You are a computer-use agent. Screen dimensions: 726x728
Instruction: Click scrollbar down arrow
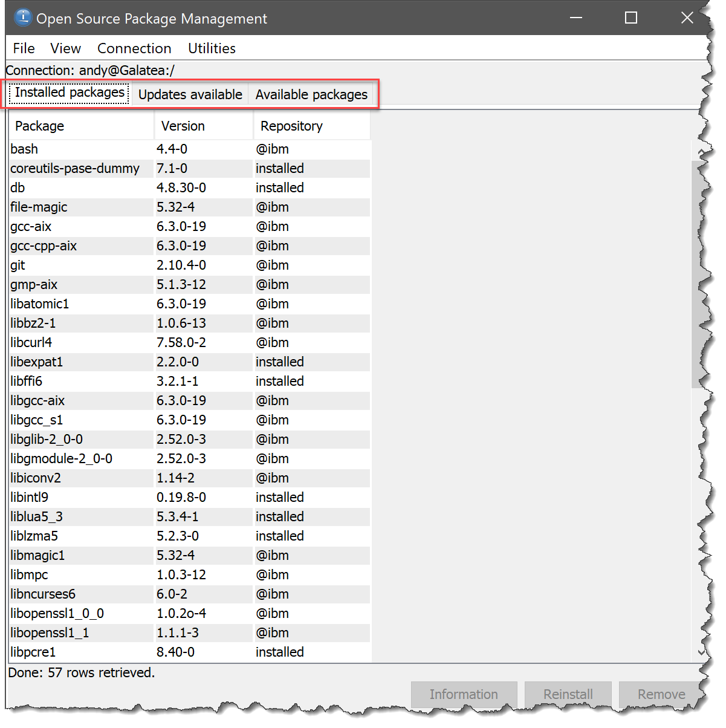tap(701, 652)
